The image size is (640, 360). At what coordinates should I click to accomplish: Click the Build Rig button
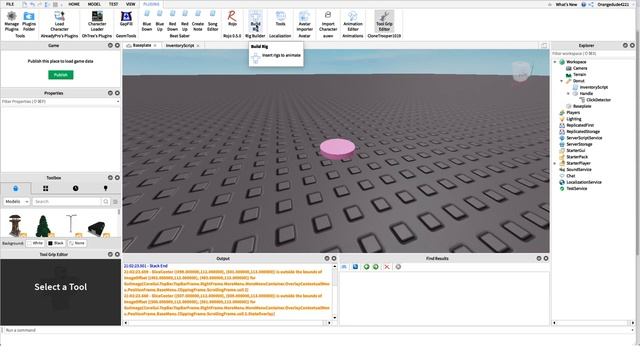256,21
